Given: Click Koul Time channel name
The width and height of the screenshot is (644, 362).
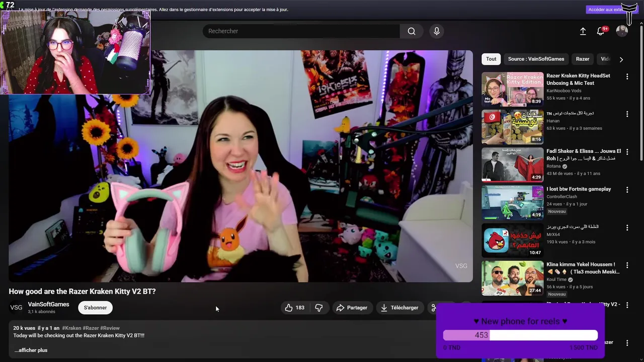Looking at the screenshot, I should coord(556,280).
